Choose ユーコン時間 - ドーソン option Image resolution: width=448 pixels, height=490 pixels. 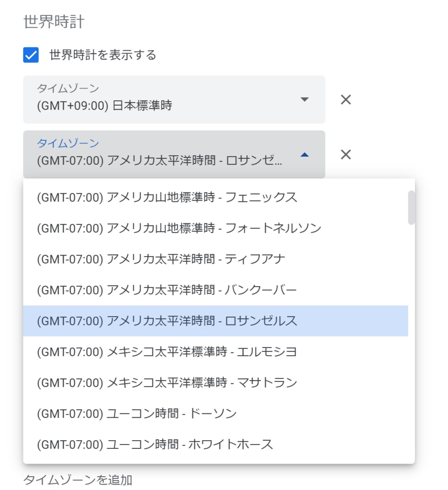(215, 413)
